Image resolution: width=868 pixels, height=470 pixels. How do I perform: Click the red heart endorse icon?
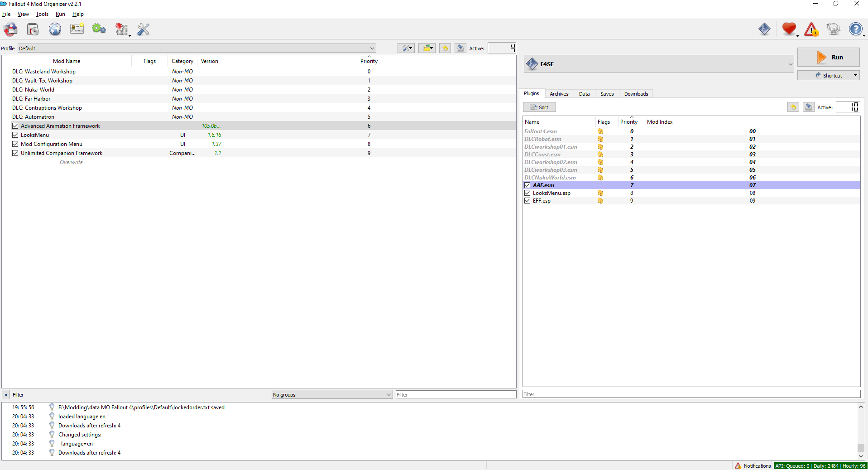click(x=789, y=29)
